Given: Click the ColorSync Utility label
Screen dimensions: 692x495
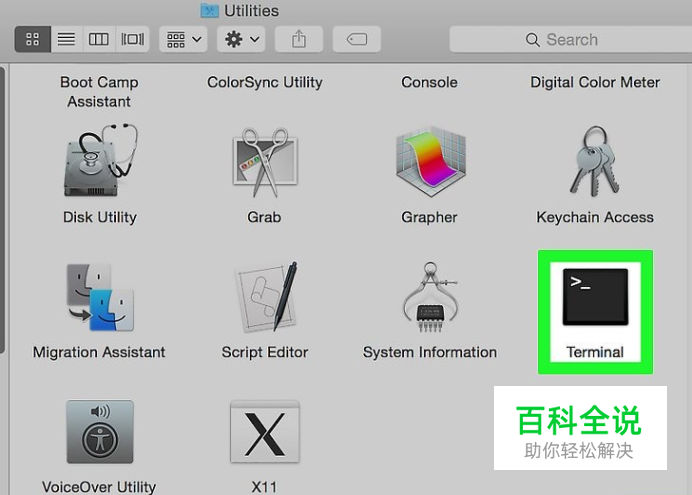Looking at the screenshot, I should pos(265,82).
